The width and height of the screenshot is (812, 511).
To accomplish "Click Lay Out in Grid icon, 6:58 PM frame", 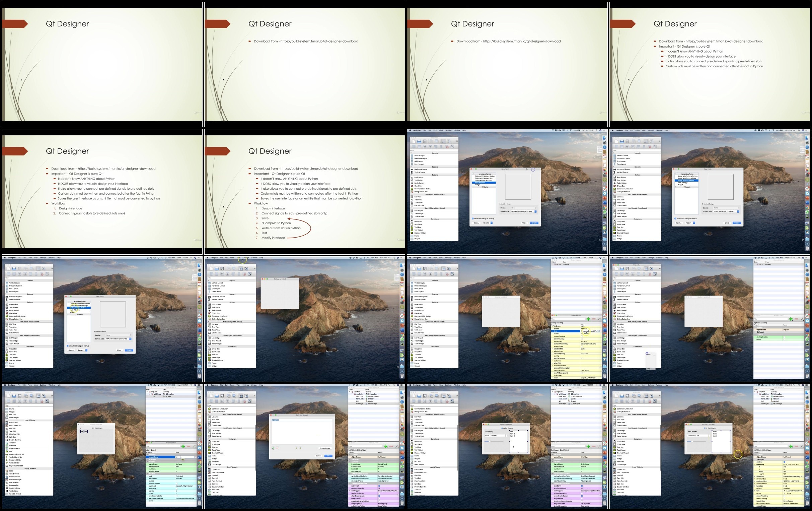I will pos(436,146).
